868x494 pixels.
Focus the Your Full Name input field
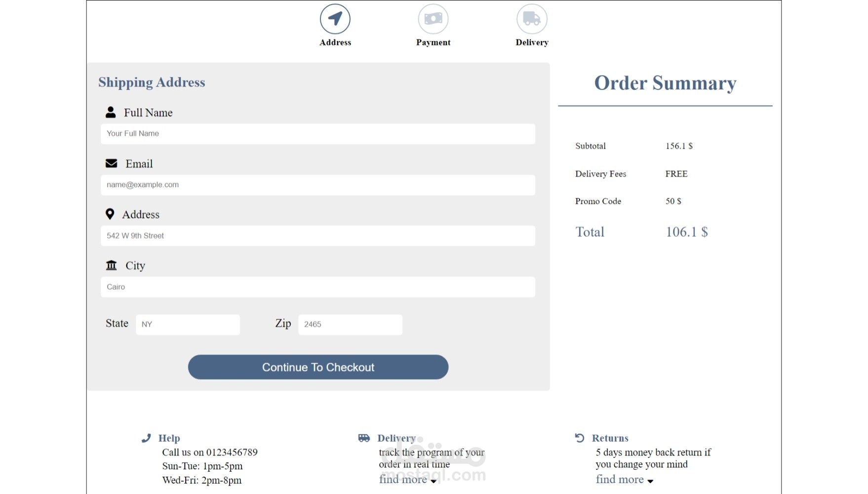click(318, 134)
